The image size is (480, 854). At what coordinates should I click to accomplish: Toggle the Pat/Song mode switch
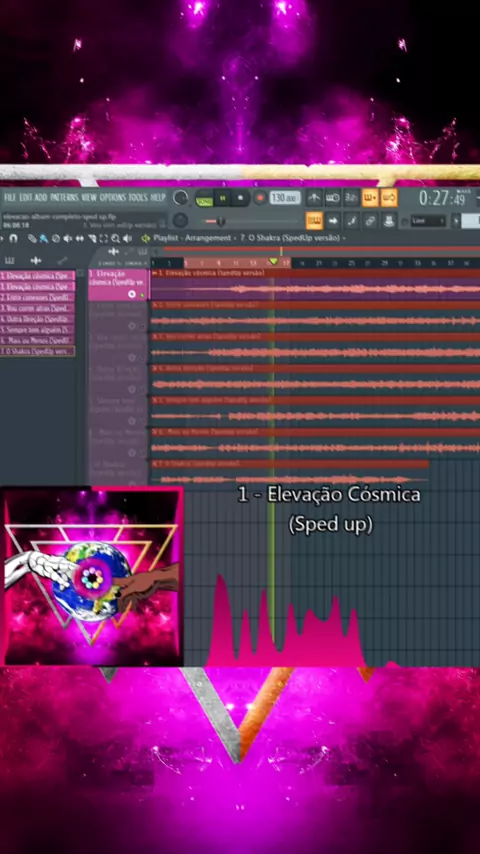[x=204, y=198]
